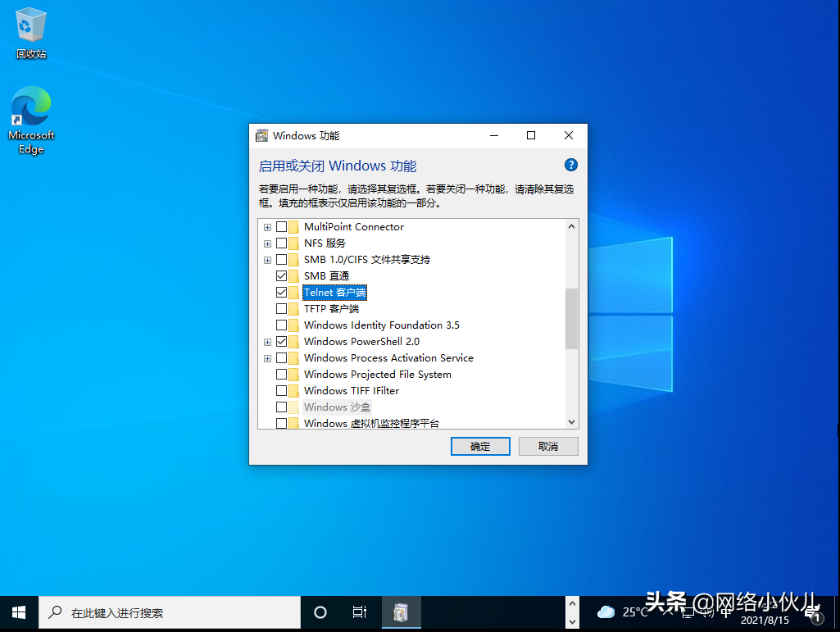840x632 pixels.
Task: Uncheck SMB 直通
Action: click(x=281, y=275)
